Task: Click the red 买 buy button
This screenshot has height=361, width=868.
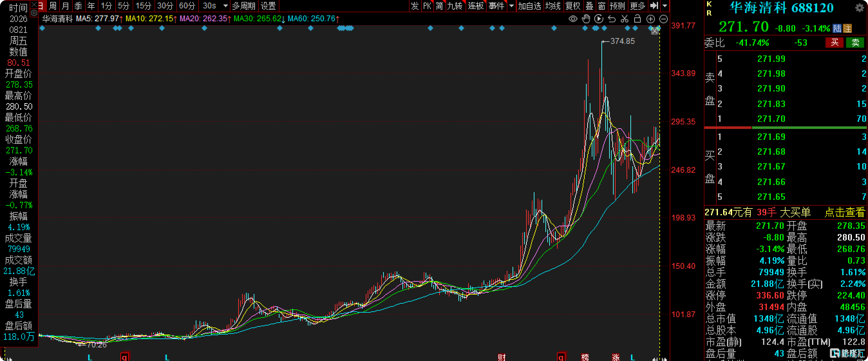Action: coord(834,43)
